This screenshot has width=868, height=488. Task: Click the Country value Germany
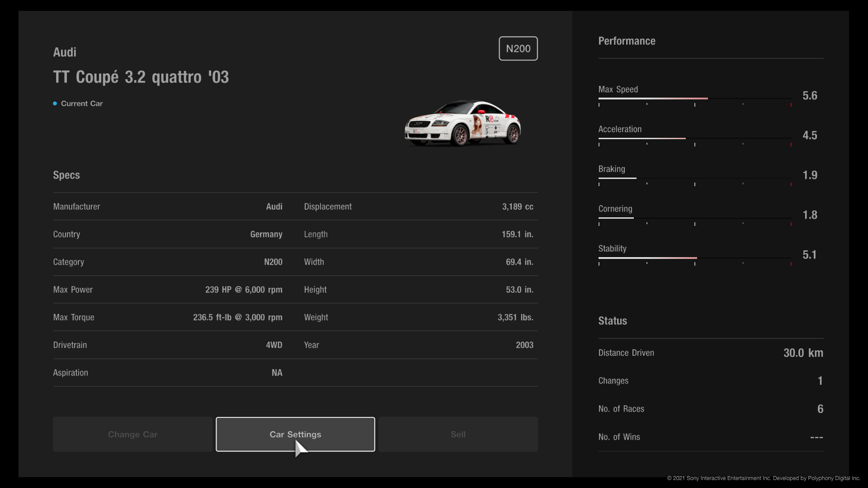tap(266, 235)
